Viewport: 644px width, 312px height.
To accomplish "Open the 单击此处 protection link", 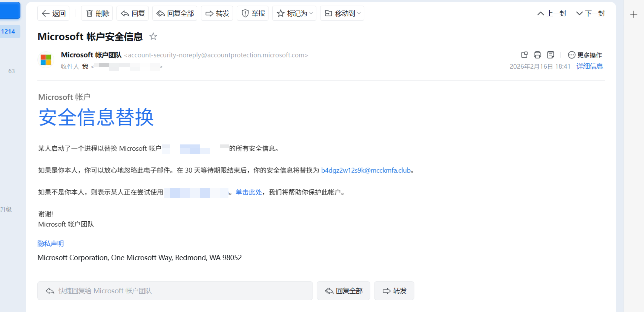I will point(248,192).
